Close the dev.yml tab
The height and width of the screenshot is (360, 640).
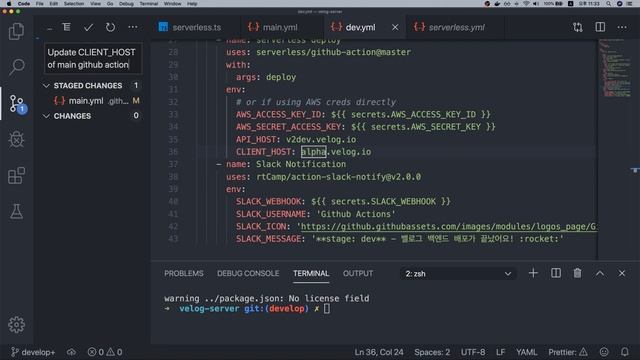tap(395, 27)
